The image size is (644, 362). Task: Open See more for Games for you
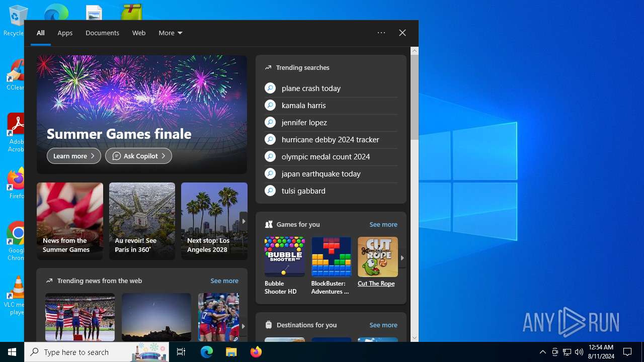click(383, 224)
